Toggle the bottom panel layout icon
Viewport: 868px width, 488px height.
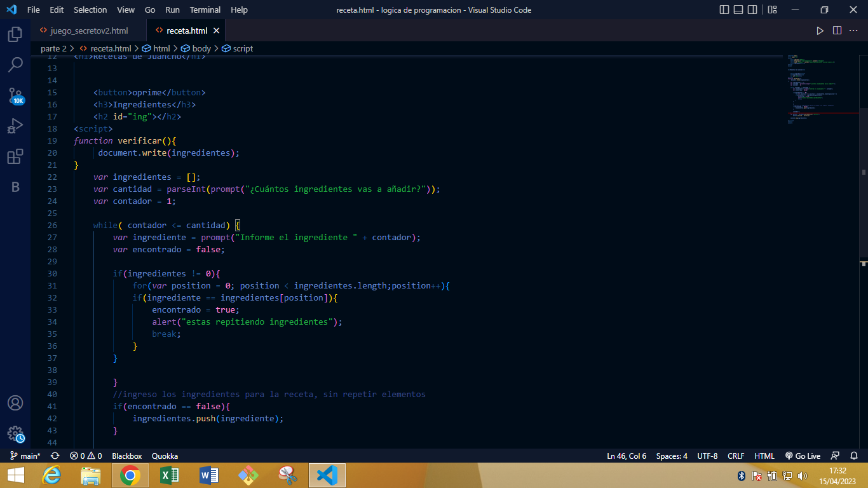[x=738, y=10]
